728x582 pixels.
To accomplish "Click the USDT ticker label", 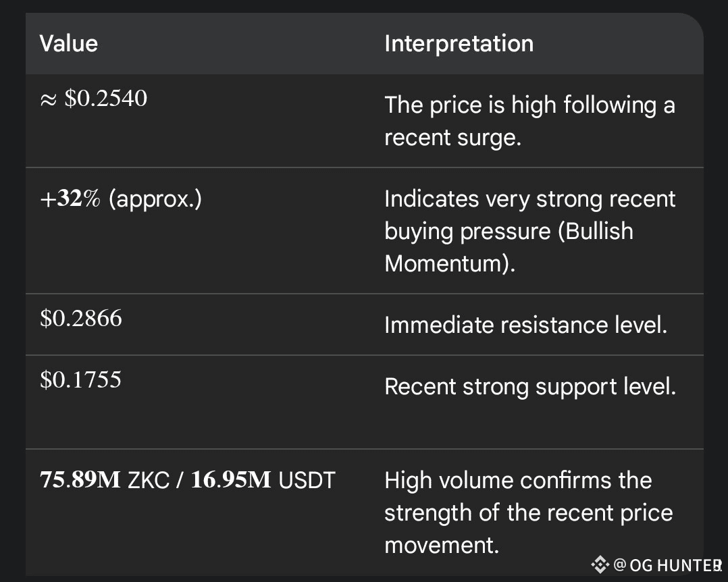I will coord(307,480).
